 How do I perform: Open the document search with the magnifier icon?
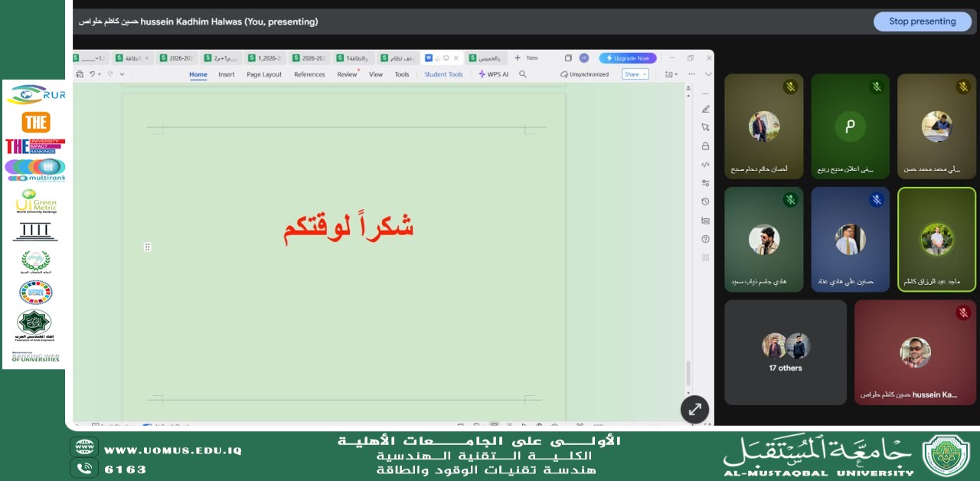(522, 74)
